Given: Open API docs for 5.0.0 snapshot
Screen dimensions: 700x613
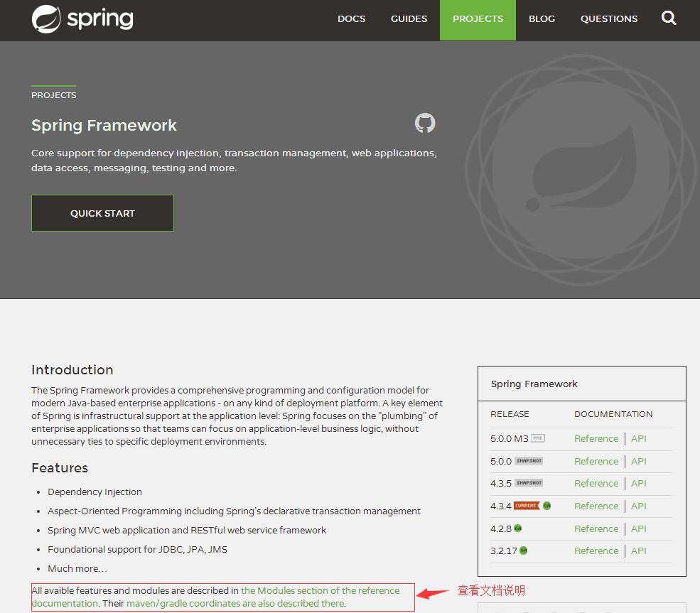Looking at the screenshot, I should [x=638, y=461].
